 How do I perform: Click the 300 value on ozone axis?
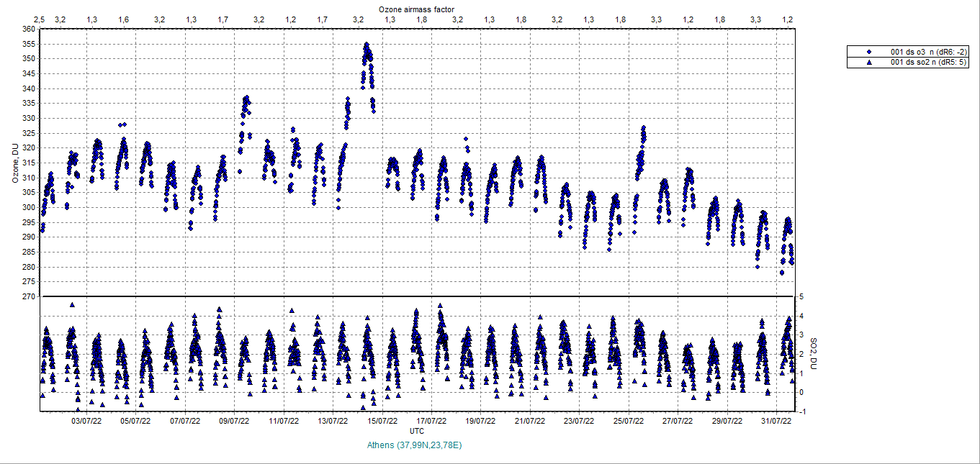click(29, 207)
